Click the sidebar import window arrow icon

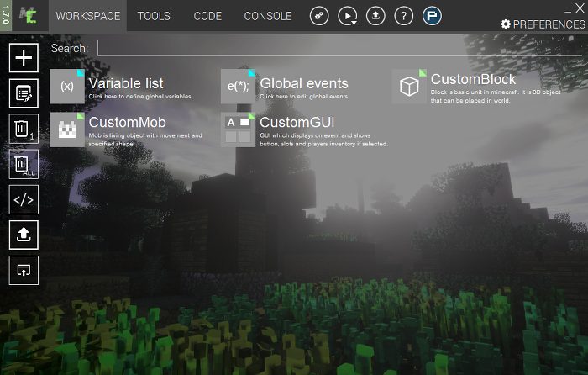click(24, 270)
